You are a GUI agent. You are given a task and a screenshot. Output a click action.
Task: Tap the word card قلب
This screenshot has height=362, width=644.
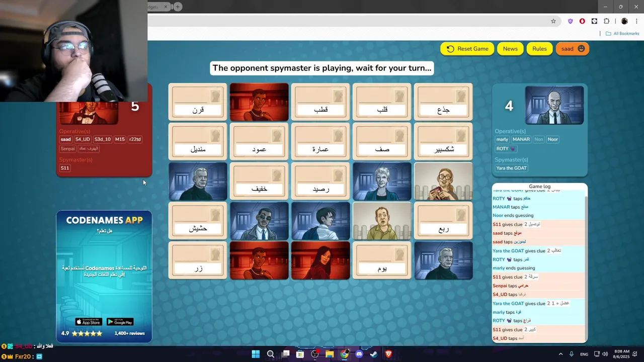[x=382, y=102]
